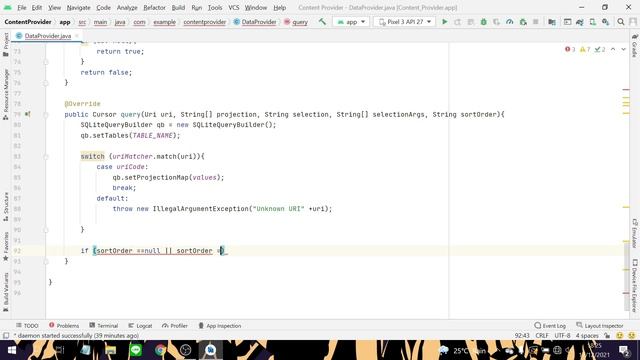Toggle the Emulator side panel
This screenshot has height=360, width=640.
635,233
